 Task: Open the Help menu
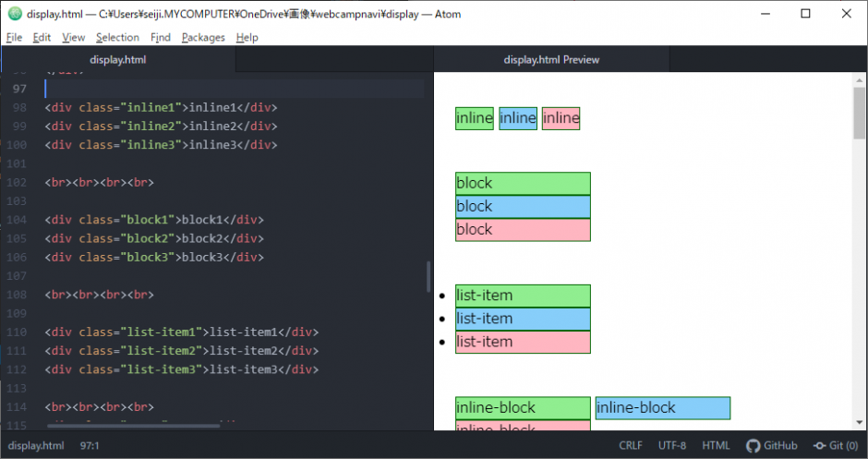247,37
